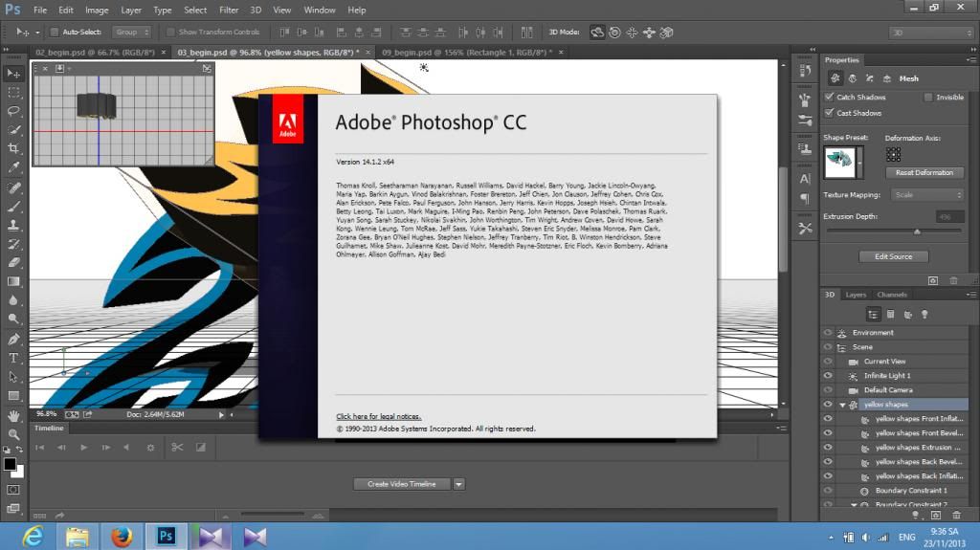Switch to the Channels tab
Viewport: 980px width, 550px height.
(x=892, y=295)
